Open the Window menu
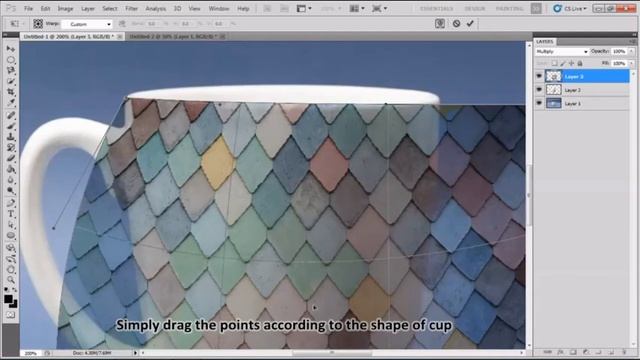The image size is (640, 360). click(x=219, y=8)
